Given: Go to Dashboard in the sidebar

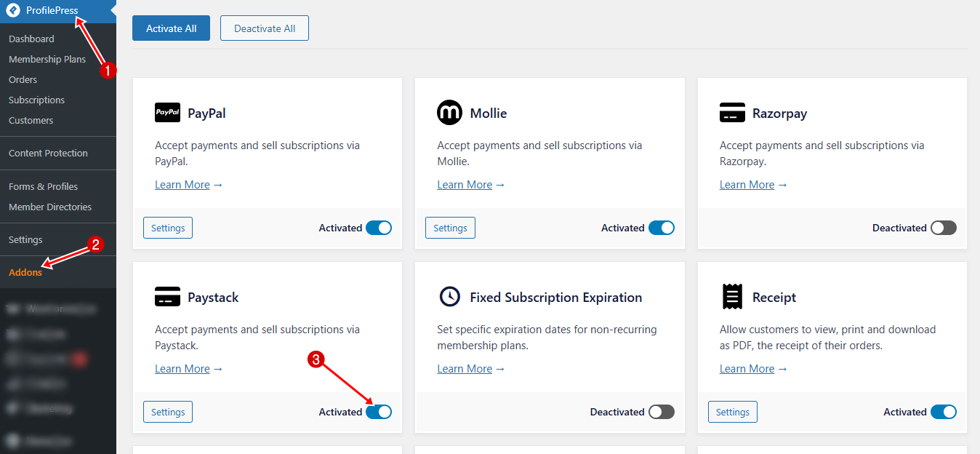Looking at the screenshot, I should click(x=31, y=39).
